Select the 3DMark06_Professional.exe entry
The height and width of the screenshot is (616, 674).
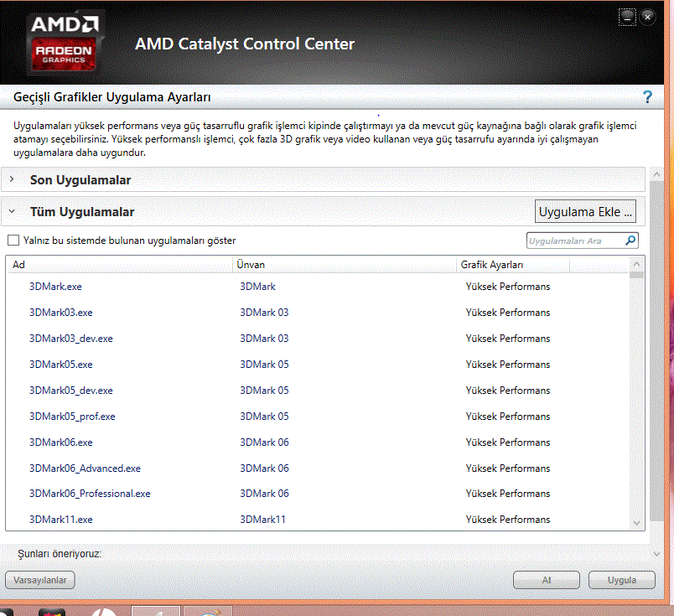(x=90, y=494)
